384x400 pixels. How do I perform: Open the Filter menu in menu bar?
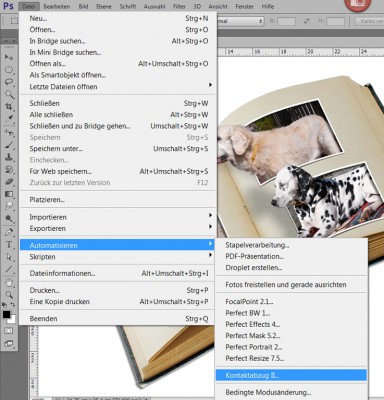click(x=179, y=6)
